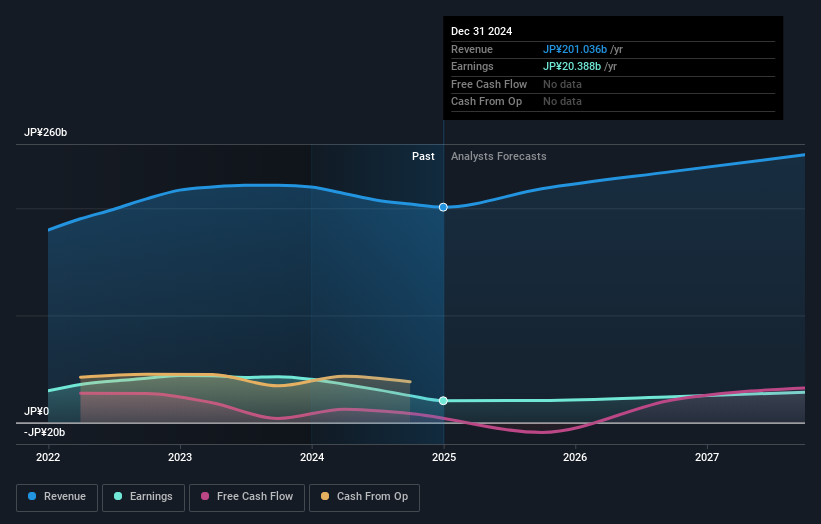This screenshot has width=821, height=524.
Task: Click the 2025 x-axis label
Action: tap(444, 458)
